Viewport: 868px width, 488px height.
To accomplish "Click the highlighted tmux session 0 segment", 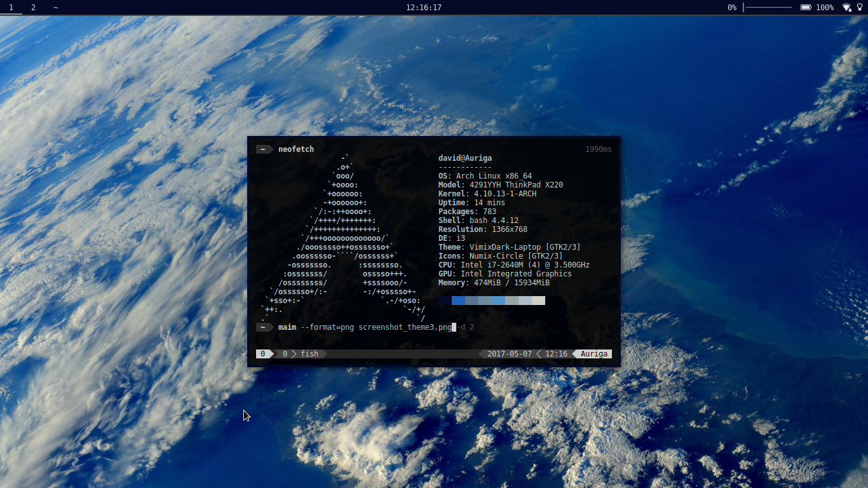I will click(264, 354).
